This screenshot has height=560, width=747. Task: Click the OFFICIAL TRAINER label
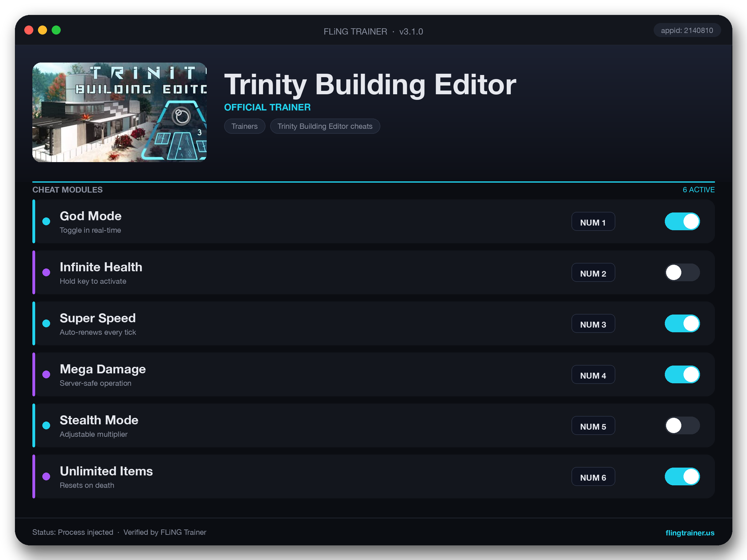267,107
